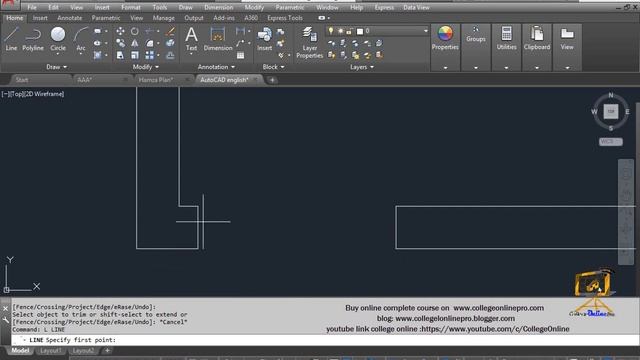This screenshot has width=640, height=360.
Task: Open the Start file tab
Action: tap(22, 80)
